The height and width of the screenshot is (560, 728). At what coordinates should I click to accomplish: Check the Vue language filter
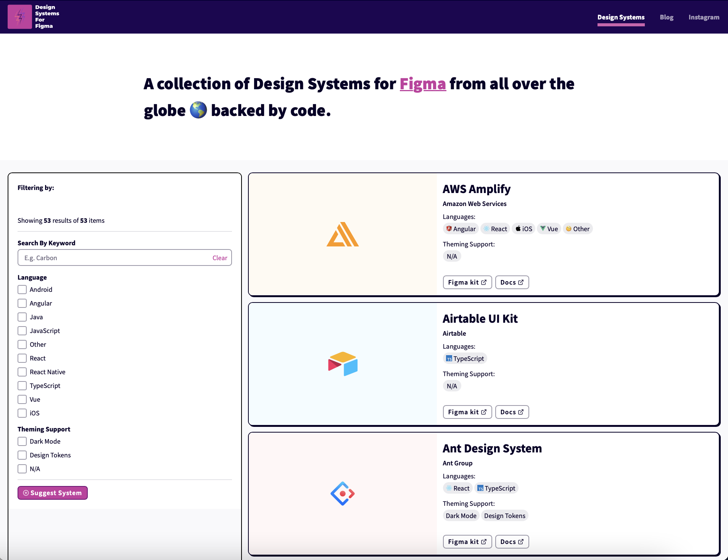(x=22, y=399)
